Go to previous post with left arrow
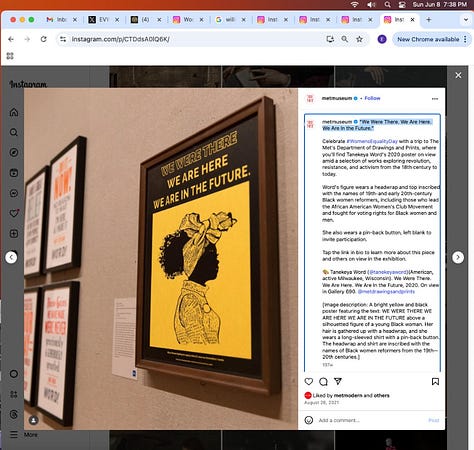The width and height of the screenshot is (474, 450). (x=11, y=257)
